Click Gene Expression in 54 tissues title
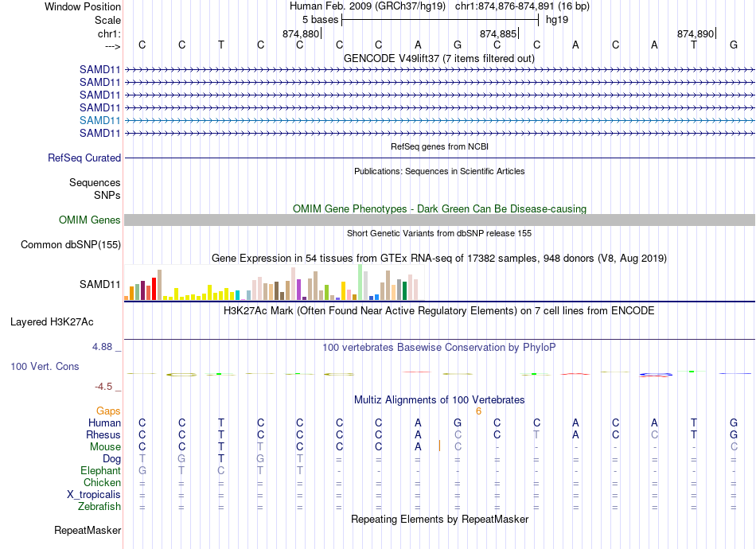 tap(439, 259)
